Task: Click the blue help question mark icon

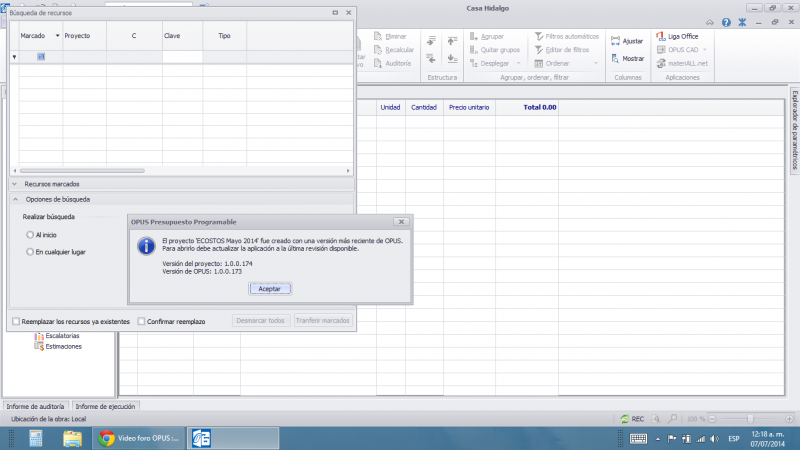Action: pyautogui.click(x=727, y=22)
